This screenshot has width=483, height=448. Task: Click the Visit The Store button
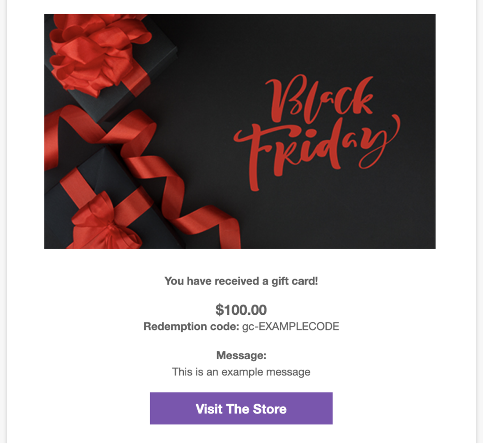click(x=241, y=408)
